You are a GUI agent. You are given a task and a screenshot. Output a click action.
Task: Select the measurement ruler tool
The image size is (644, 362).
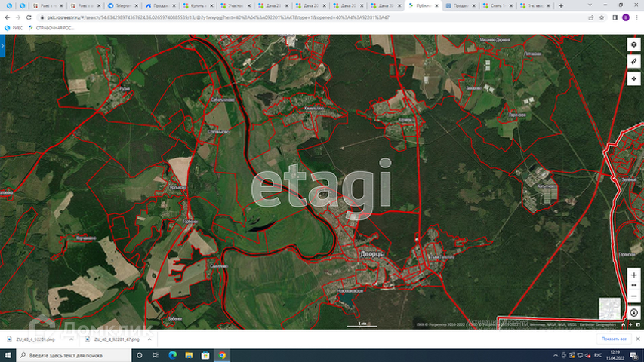pyautogui.click(x=633, y=62)
